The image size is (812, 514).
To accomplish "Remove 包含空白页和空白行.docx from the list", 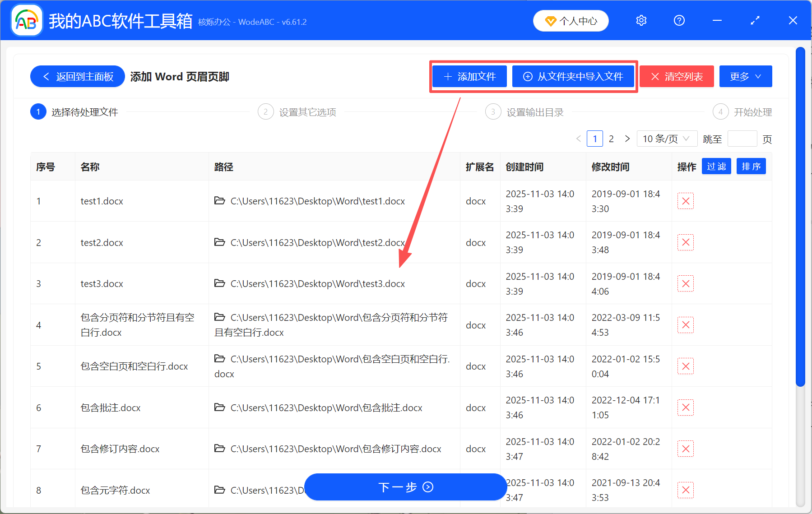I will 685,366.
